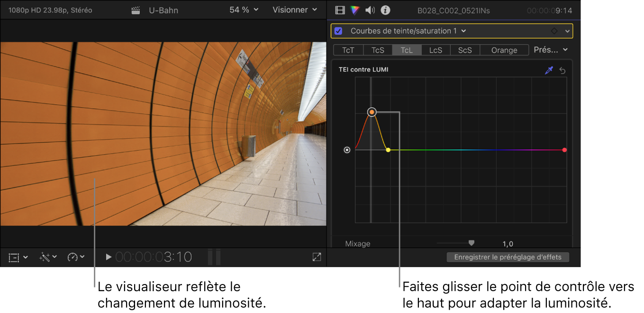Image resolution: width=644 pixels, height=313 pixels.
Task: Open the Visionner menu
Action: [x=294, y=10]
